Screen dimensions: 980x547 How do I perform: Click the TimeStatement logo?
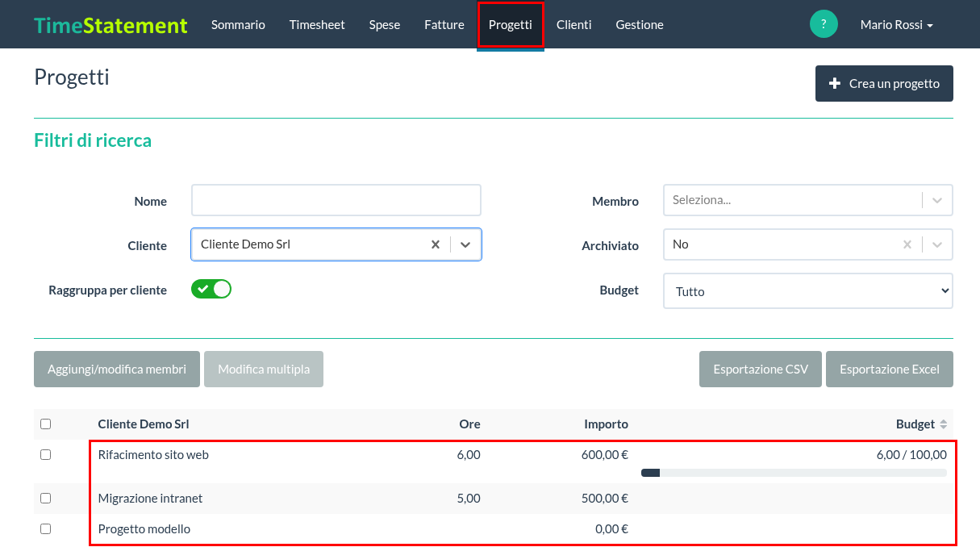[x=111, y=25]
